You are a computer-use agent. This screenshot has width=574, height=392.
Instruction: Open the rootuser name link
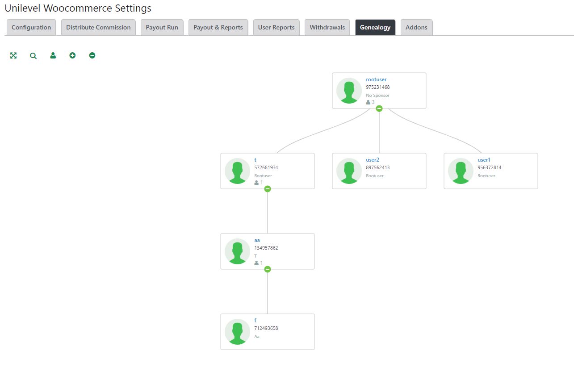pos(376,79)
